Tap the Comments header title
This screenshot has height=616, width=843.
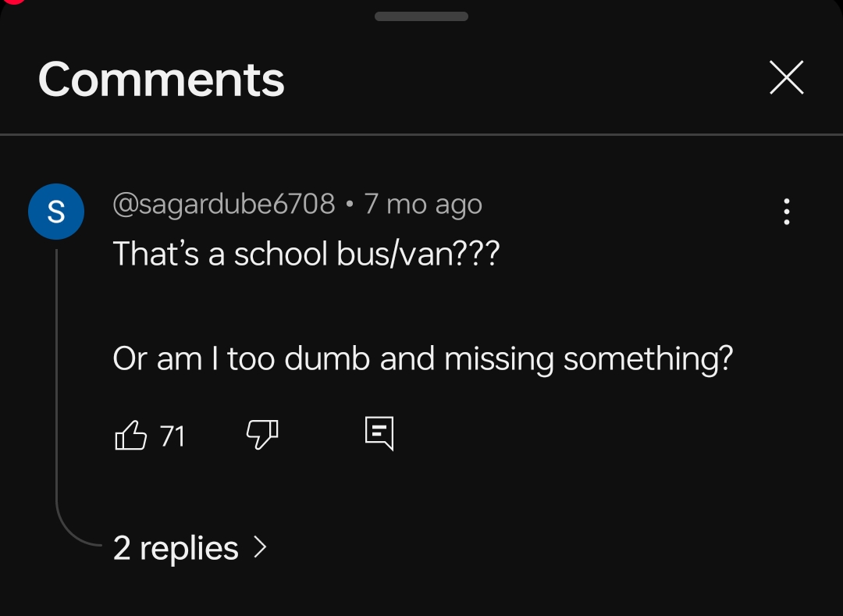click(162, 79)
